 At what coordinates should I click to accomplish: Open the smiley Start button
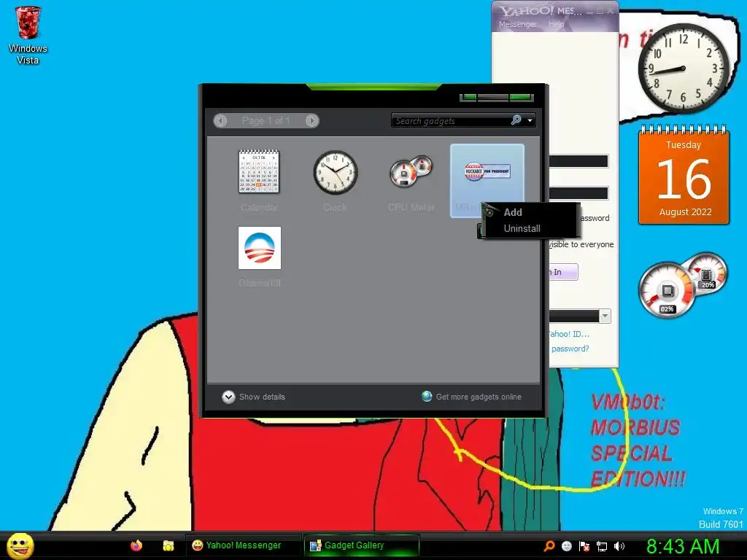[x=20, y=545]
